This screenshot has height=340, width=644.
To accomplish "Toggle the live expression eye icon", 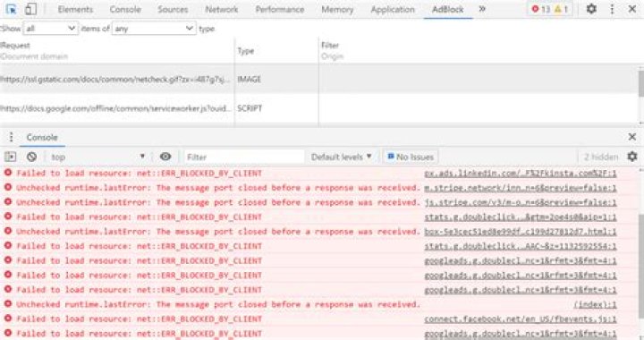I will [165, 157].
